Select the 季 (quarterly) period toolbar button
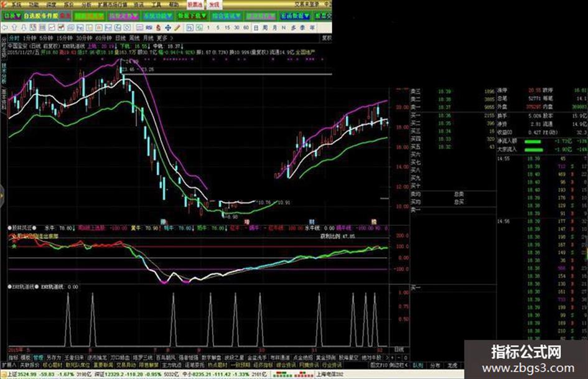Screen dimensions: 588x379 (x=302, y=28)
